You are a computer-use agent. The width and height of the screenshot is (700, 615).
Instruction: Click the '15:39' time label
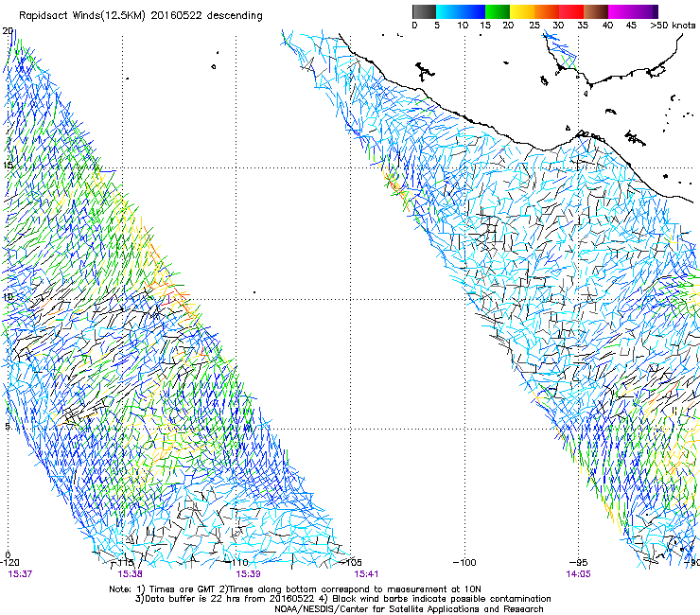tap(248, 574)
